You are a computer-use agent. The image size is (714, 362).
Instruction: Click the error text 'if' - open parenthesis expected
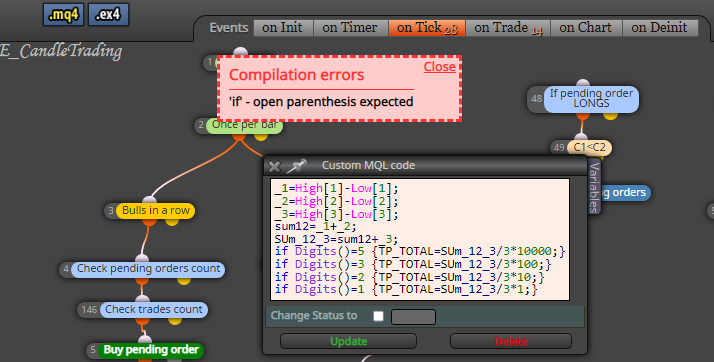(x=321, y=102)
